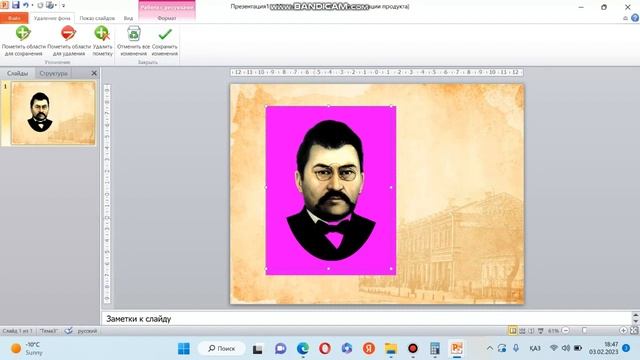Open PowerPoint help question mark

[x=635, y=18]
